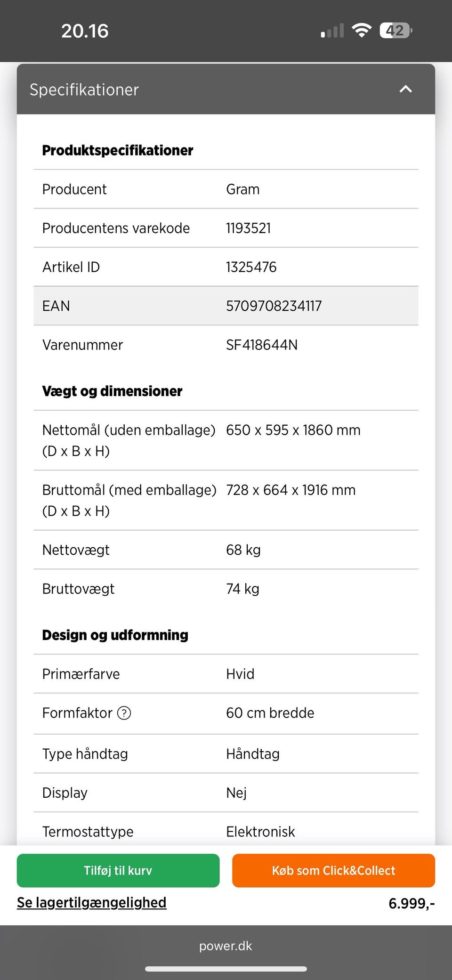This screenshot has height=980, width=452.
Task: Select the EAN number 5709708234117
Action: [x=274, y=306]
